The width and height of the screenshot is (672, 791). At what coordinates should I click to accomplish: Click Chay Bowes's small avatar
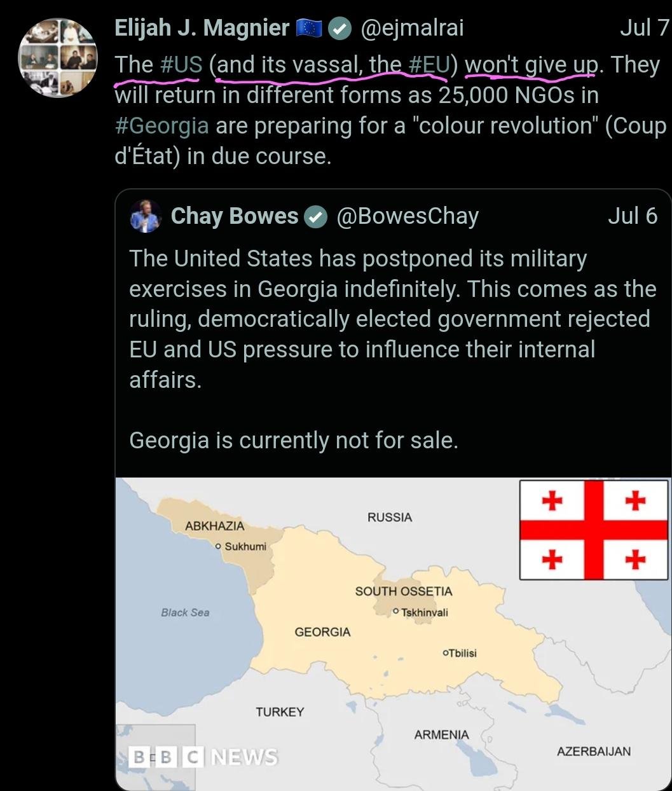point(146,216)
